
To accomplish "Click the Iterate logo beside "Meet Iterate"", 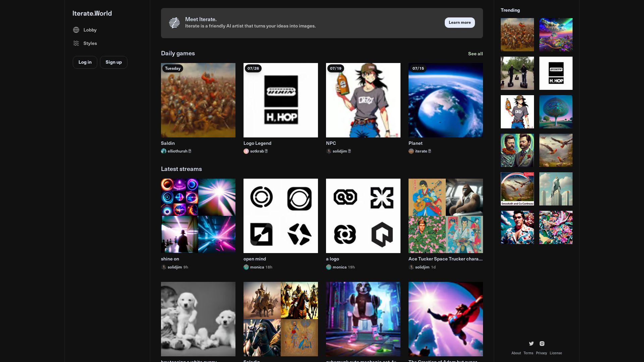I will pyautogui.click(x=174, y=22).
